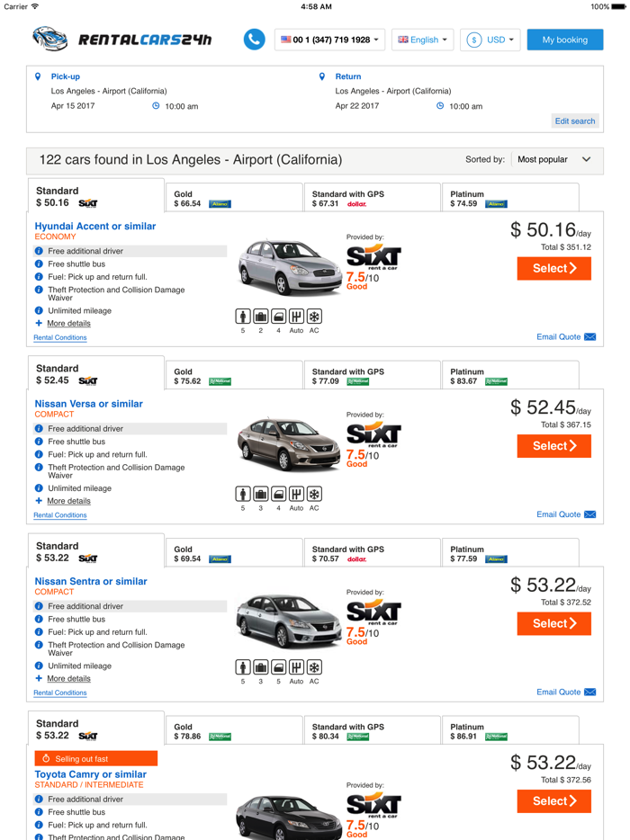Switch to the Gold pricing tab for Hyundai Accent

click(x=232, y=197)
